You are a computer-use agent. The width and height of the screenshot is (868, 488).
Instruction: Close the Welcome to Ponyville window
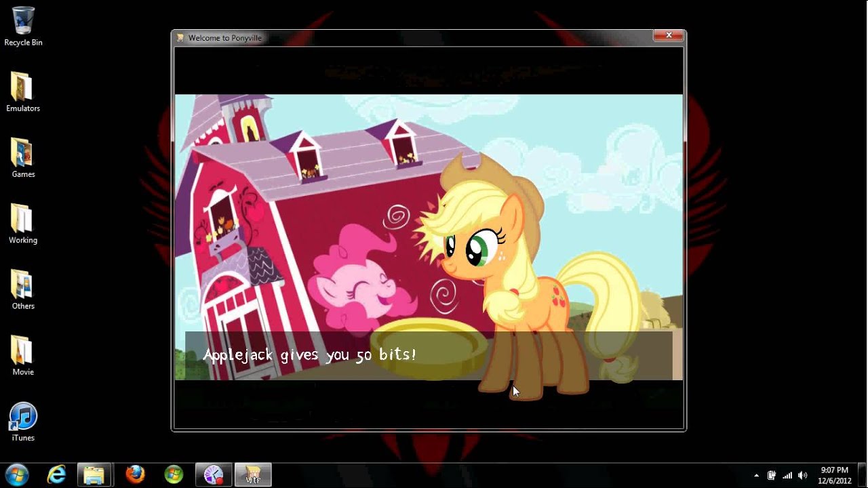click(669, 35)
